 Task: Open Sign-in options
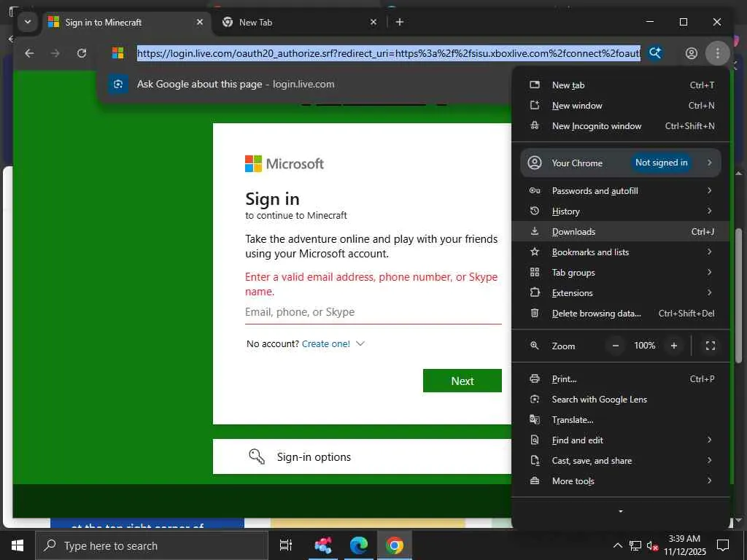click(x=362, y=456)
